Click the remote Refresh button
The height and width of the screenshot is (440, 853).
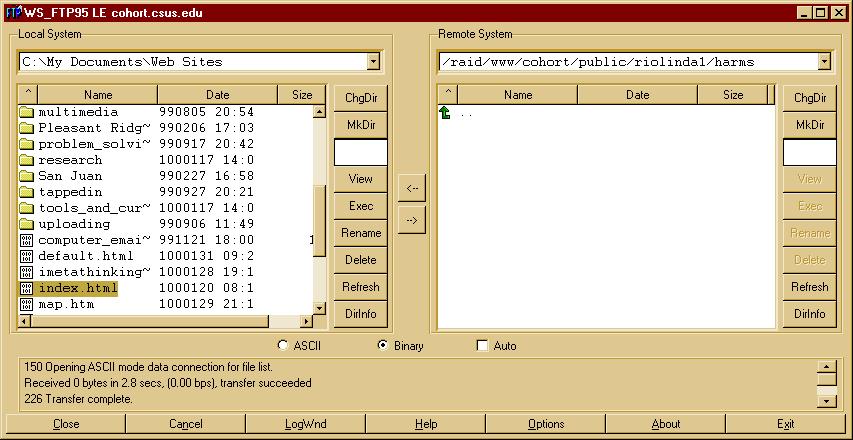pyautogui.click(x=809, y=287)
